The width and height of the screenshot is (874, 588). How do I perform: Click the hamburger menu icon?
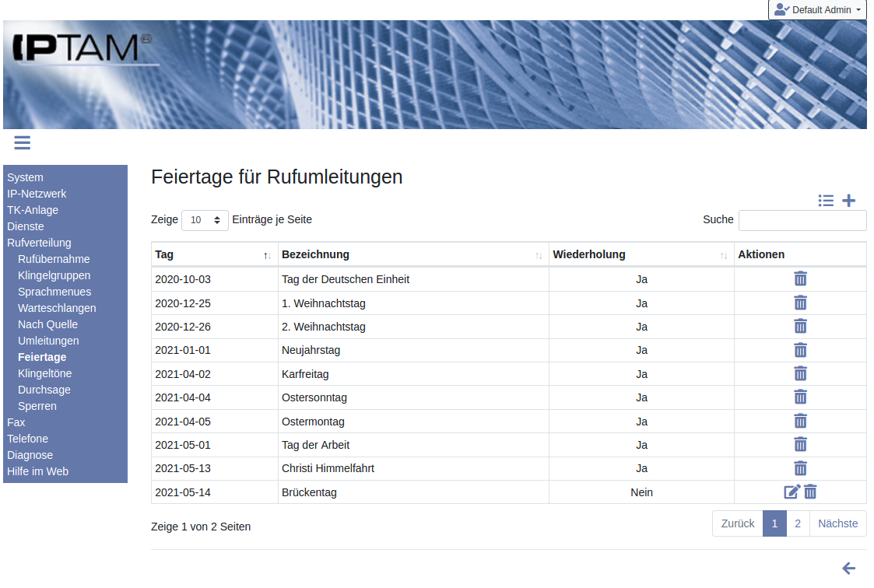click(x=22, y=142)
